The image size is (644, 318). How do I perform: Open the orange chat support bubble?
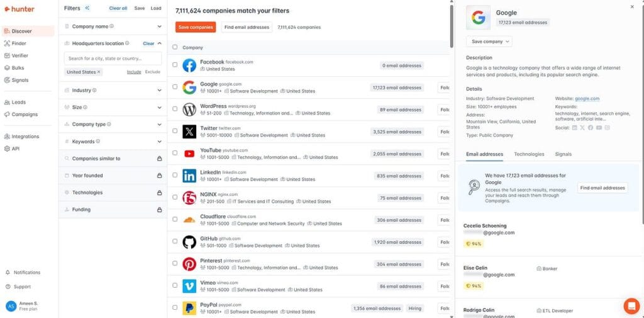coord(631,305)
